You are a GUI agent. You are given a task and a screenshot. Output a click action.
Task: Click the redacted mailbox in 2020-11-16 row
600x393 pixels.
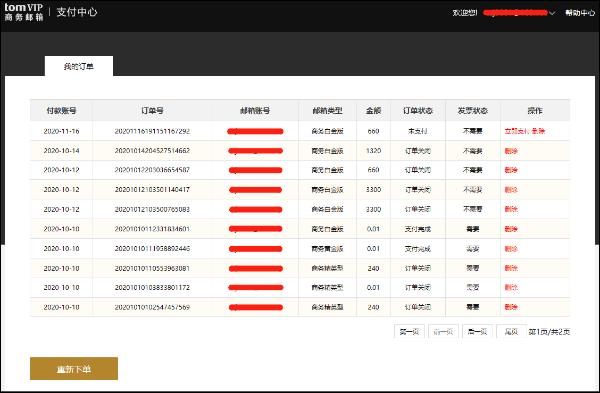tap(255, 132)
